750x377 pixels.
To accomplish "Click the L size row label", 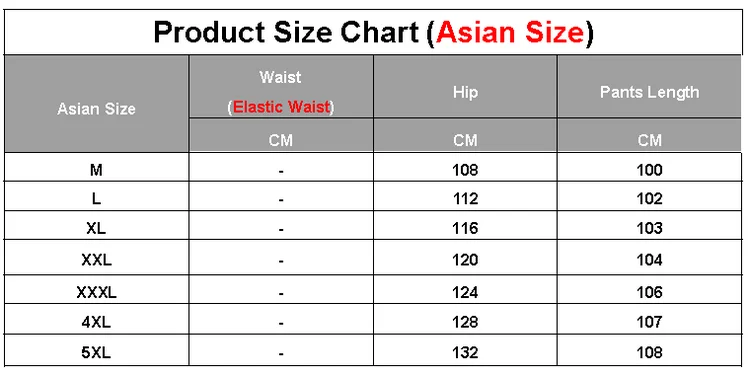I will (96, 199).
